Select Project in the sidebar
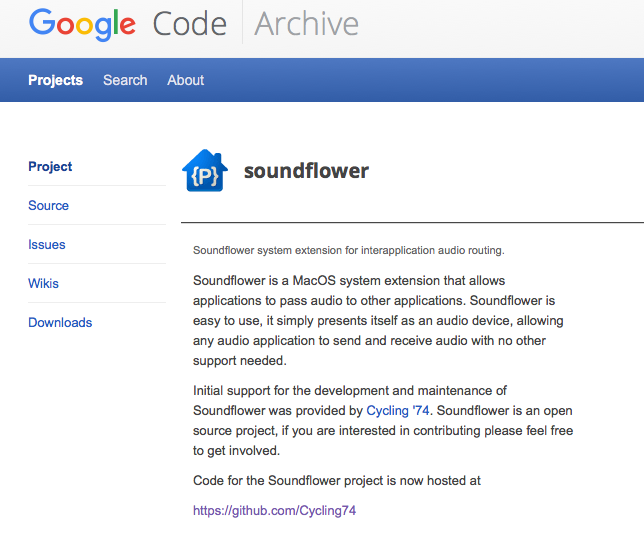The height and width of the screenshot is (549, 644). 50,166
